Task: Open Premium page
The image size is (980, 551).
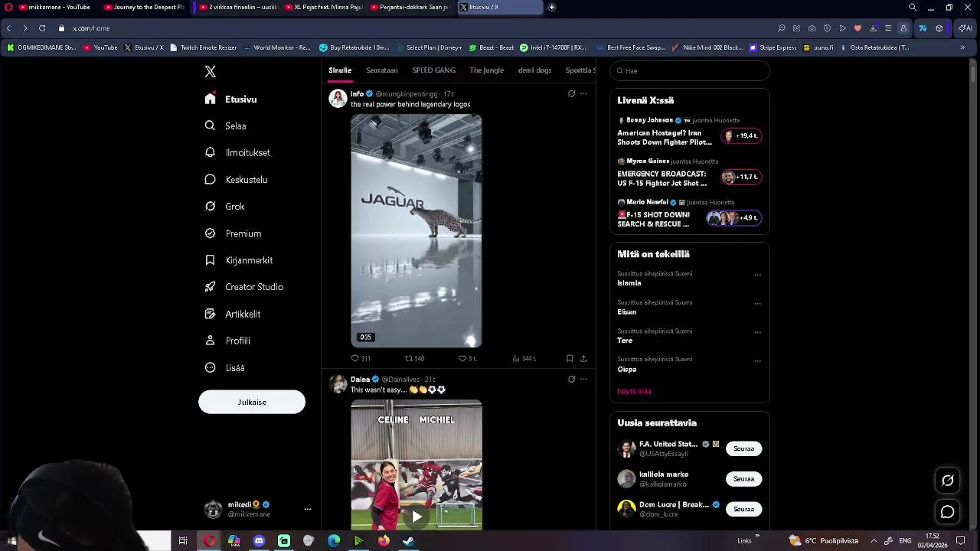Action: click(234, 233)
